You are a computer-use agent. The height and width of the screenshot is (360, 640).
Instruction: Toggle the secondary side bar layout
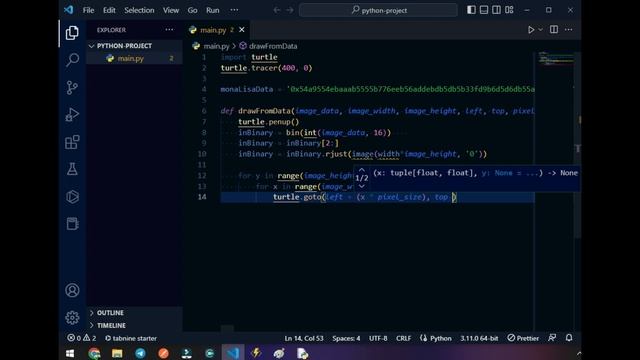click(x=496, y=10)
